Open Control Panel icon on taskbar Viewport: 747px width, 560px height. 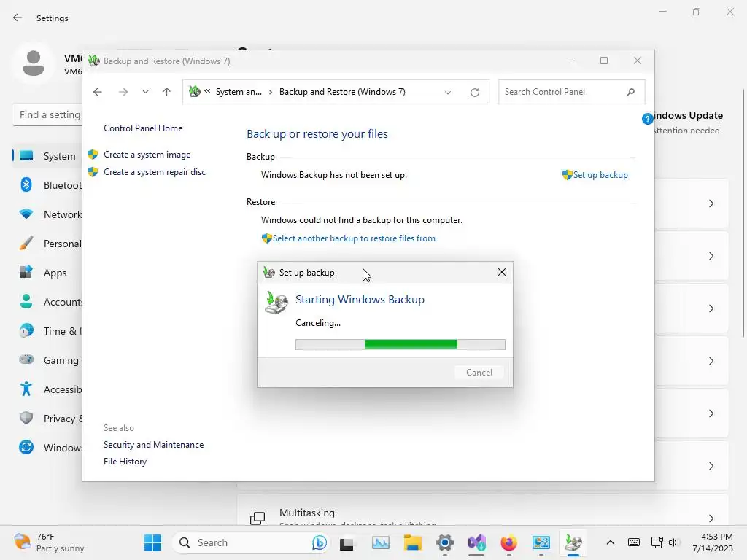tap(541, 542)
